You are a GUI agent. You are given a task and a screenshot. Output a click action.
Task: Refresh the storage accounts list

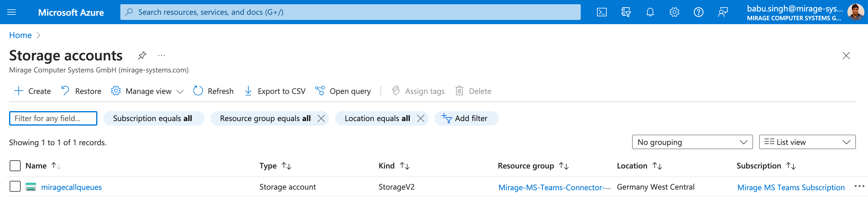(x=213, y=91)
